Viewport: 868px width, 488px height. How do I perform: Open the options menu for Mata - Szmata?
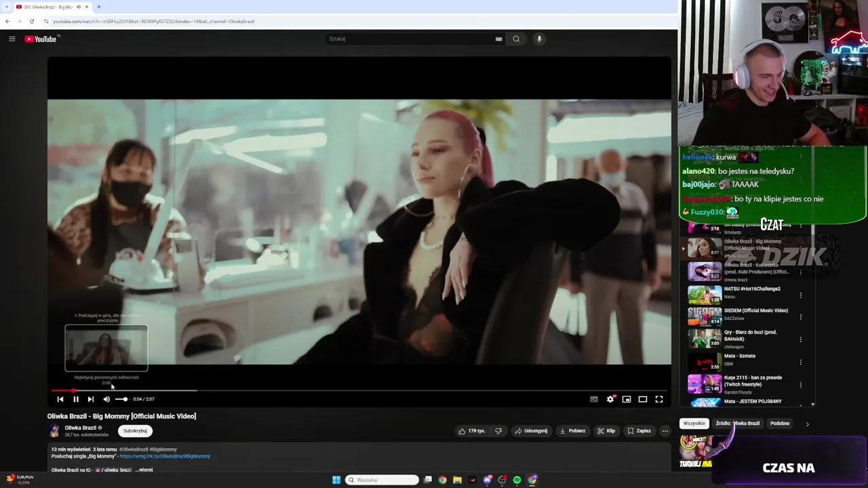pyautogui.click(x=801, y=362)
